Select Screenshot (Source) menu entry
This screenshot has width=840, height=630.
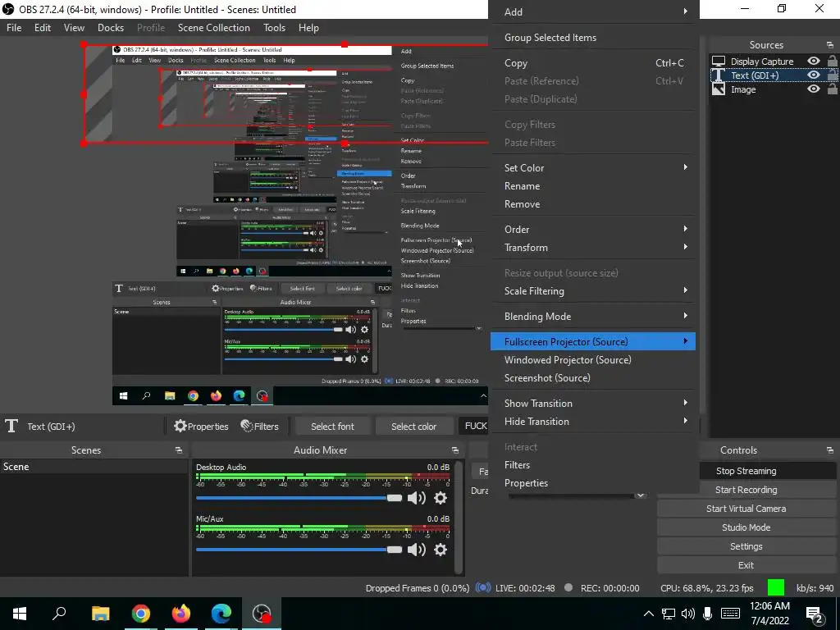pyautogui.click(x=593, y=377)
